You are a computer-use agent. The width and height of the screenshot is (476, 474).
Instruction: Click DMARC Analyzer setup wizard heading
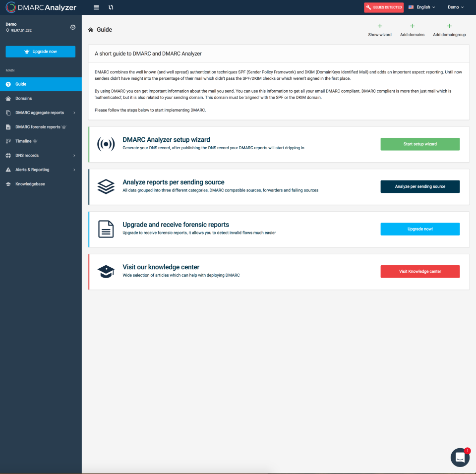tap(166, 140)
